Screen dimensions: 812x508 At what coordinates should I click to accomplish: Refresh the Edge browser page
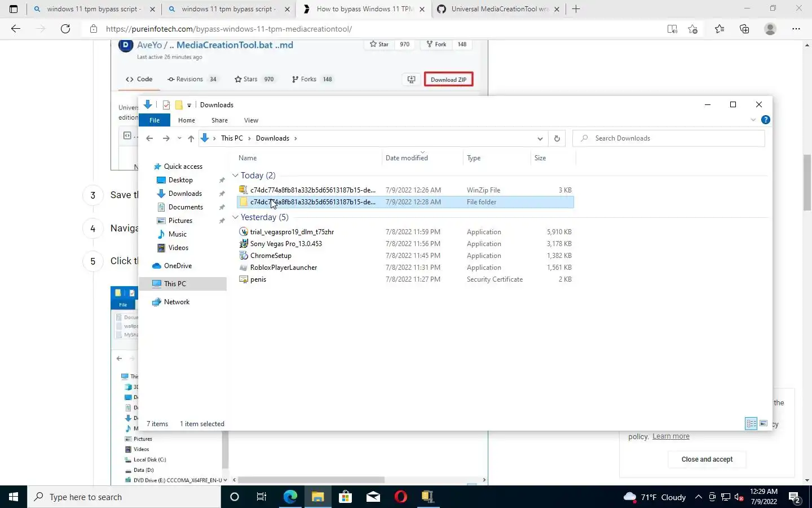65,29
